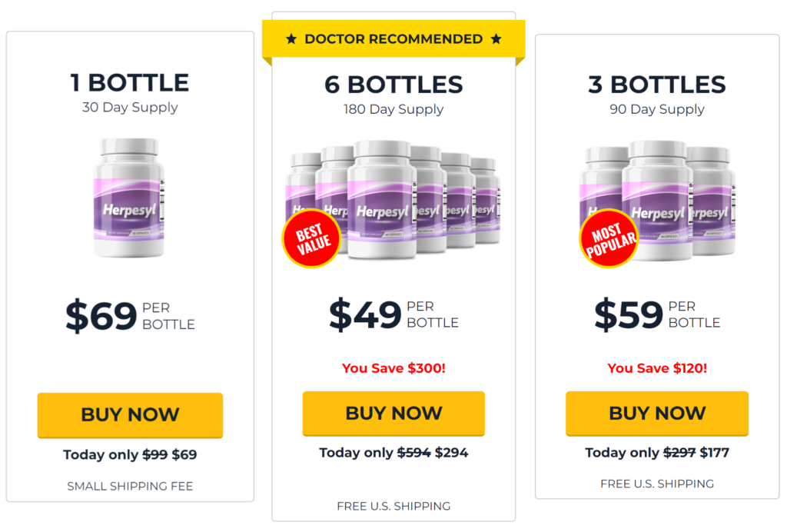Click the six Herpesyl bottles image
Screen dimensions: 787x532
pyautogui.click(x=393, y=200)
